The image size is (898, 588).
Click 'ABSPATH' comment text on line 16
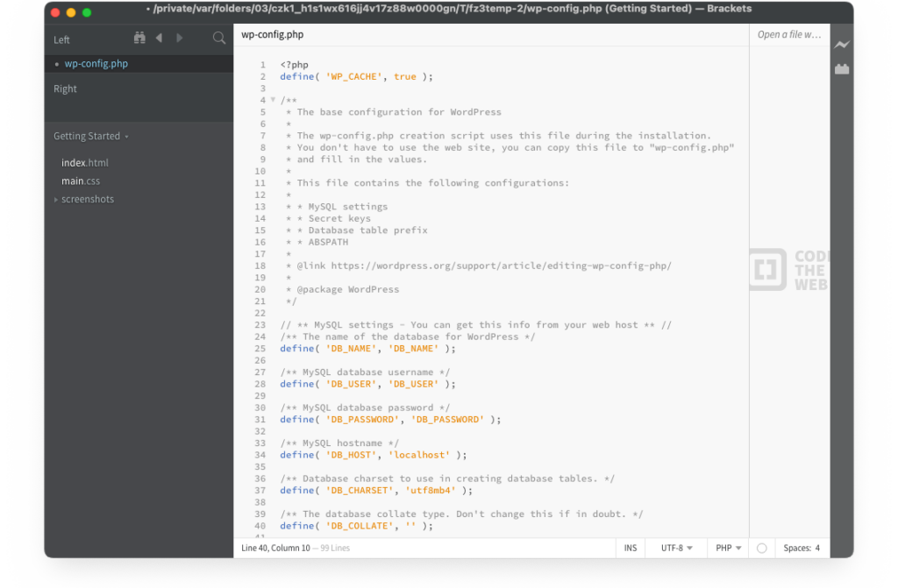[x=328, y=242]
